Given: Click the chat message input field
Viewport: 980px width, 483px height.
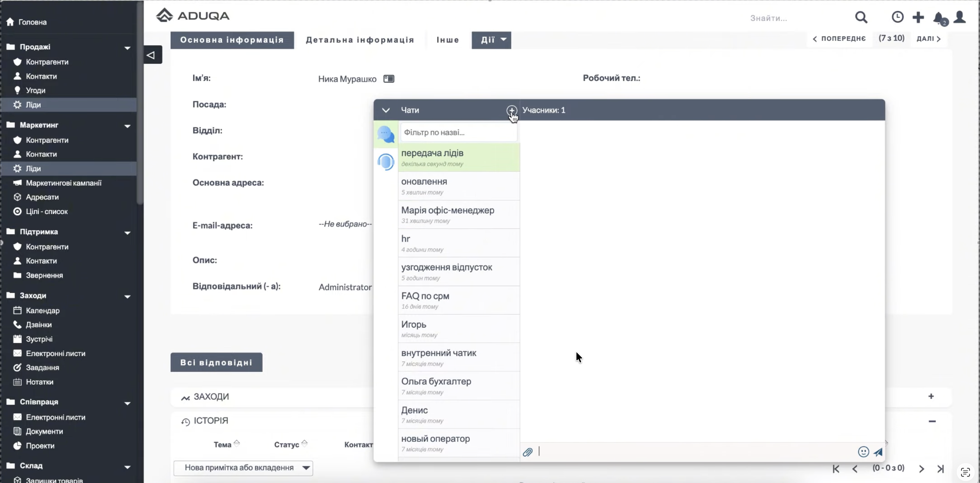Looking at the screenshot, I should (x=696, y=452).
